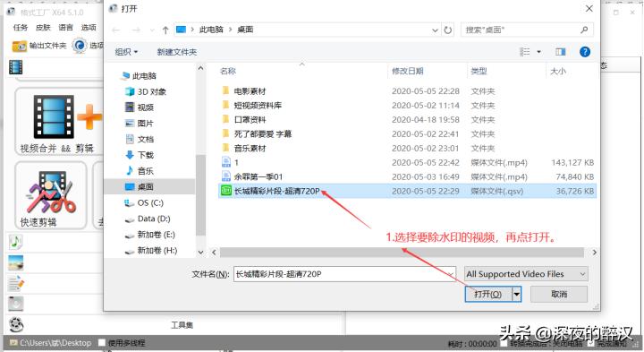Open 音乐 folder in the sidebar
Image resolution: width=644 pixels, height=352 pixels.
pos(140,171)
